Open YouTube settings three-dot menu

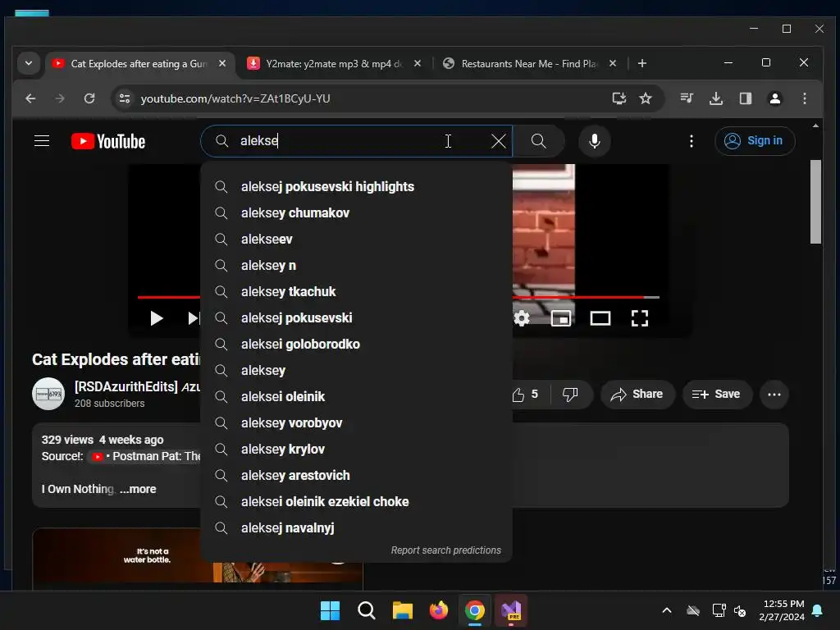691,141
